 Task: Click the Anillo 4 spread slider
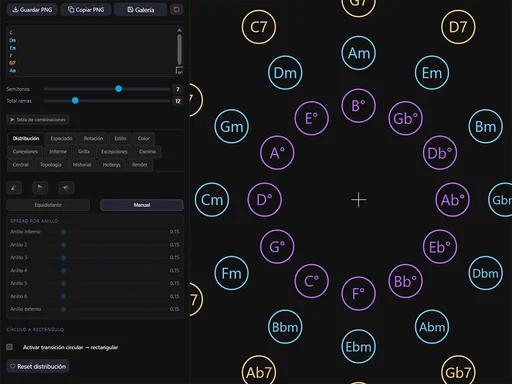tap(107, 270)
